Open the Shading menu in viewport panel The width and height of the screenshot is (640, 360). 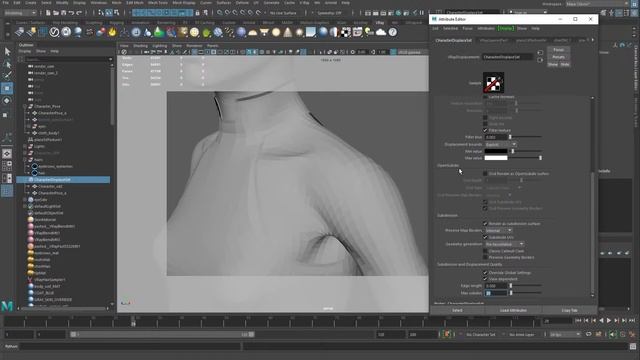(140, 46)
